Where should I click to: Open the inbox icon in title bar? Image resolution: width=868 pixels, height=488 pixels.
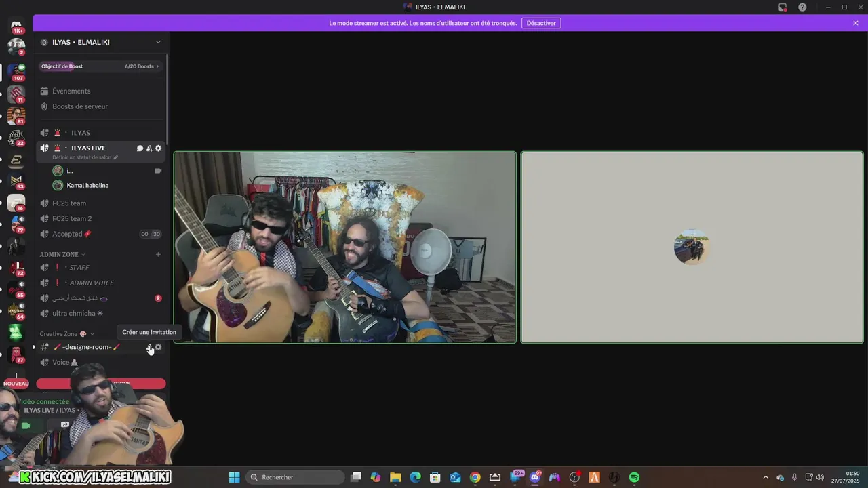(x=783, y=7)
